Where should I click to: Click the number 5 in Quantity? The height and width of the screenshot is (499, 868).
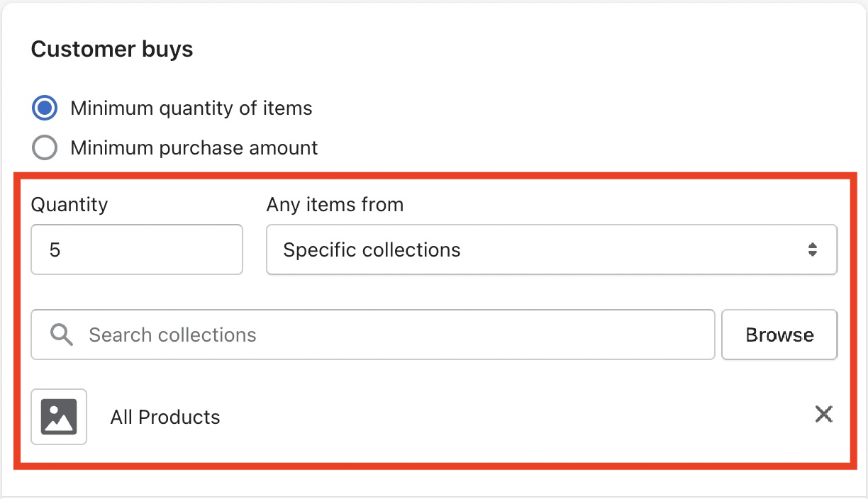(x=55, y=250)
